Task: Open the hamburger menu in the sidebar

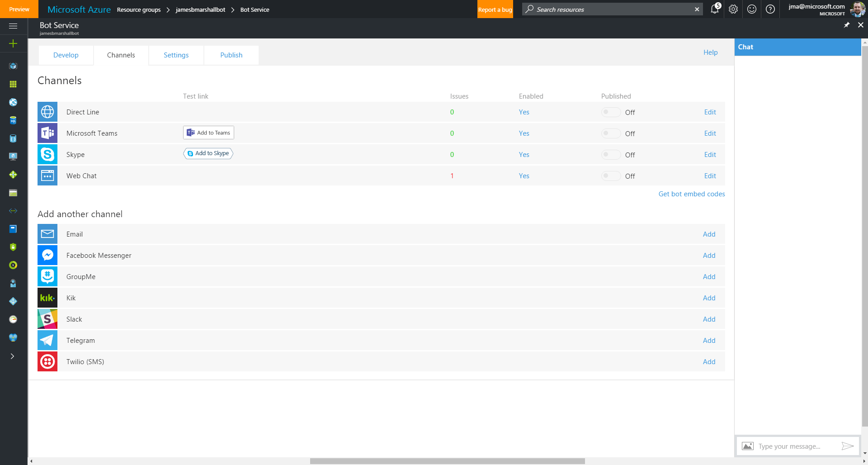Action: [13, 26]
